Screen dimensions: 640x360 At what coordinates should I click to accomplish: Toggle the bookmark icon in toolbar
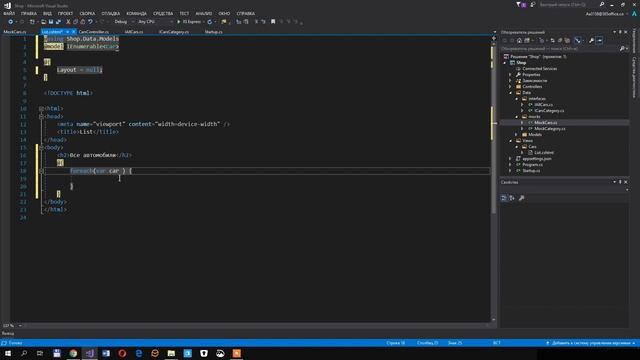point(273,22)
